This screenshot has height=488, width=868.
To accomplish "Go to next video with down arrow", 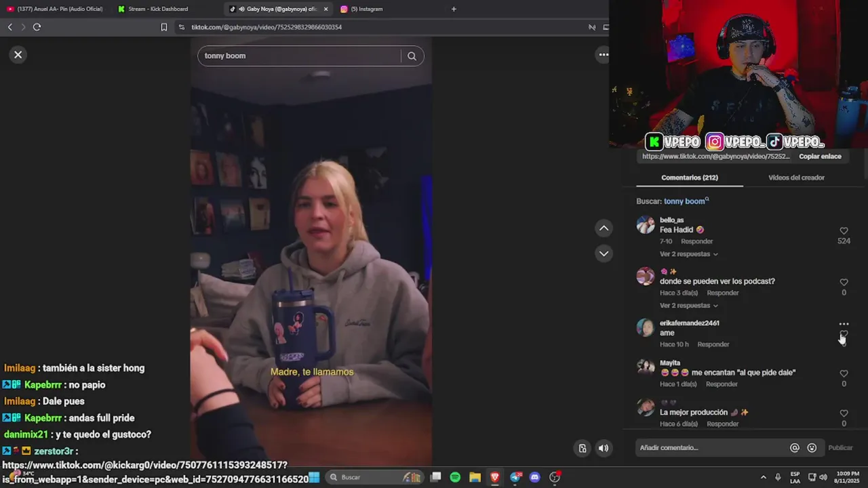I will [x=604, y=253].
